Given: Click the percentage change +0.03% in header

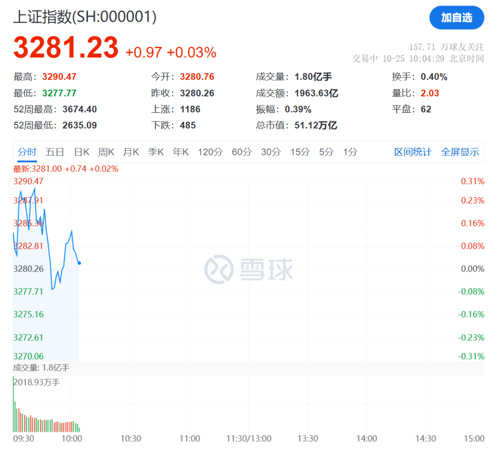Looking at the screenshot, I should point(192,53).
